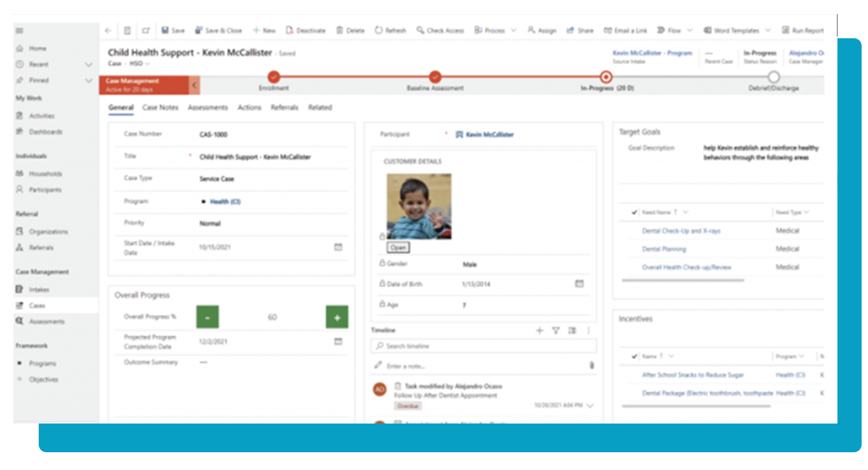This screenshot has width=868, height=470.
Task: Open the Dental Check-Up and X-rays link
Action: click(x=681, y=231)
